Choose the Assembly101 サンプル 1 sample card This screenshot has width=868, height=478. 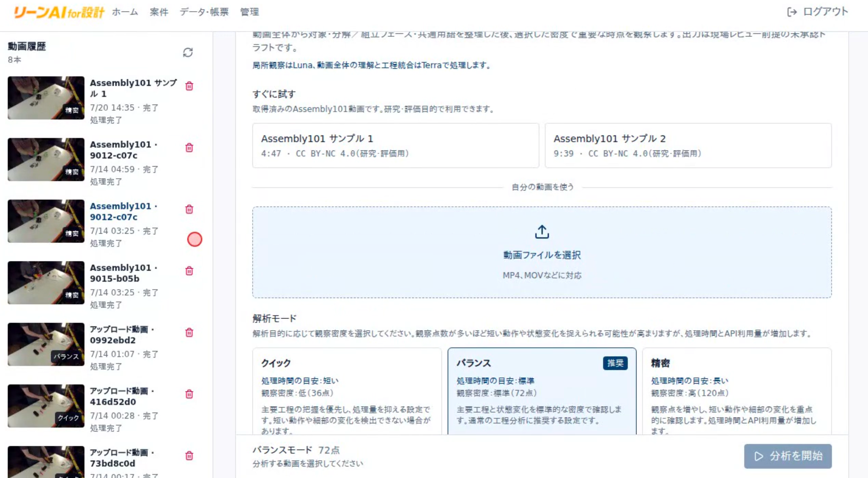(396, 145)
